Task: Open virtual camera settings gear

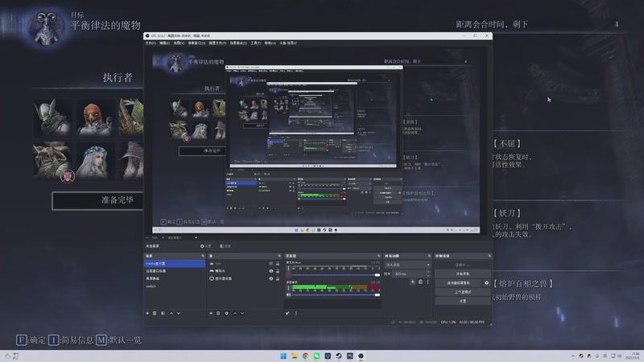Action: 487,283
